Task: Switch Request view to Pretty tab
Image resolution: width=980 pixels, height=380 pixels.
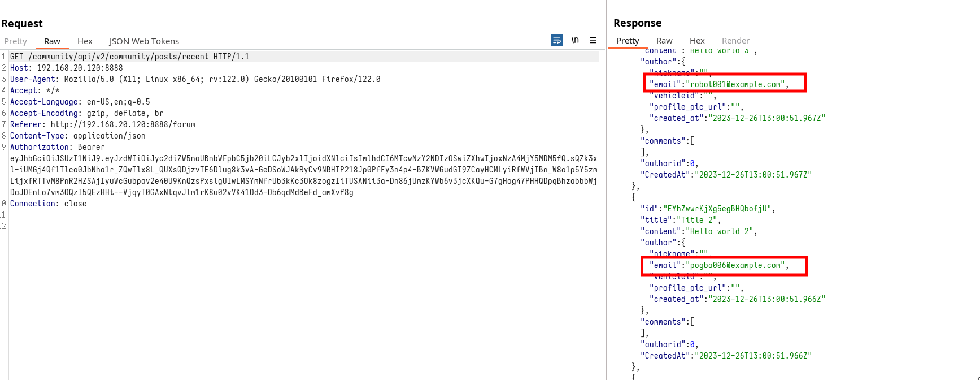Action: (x=15, y=41)
